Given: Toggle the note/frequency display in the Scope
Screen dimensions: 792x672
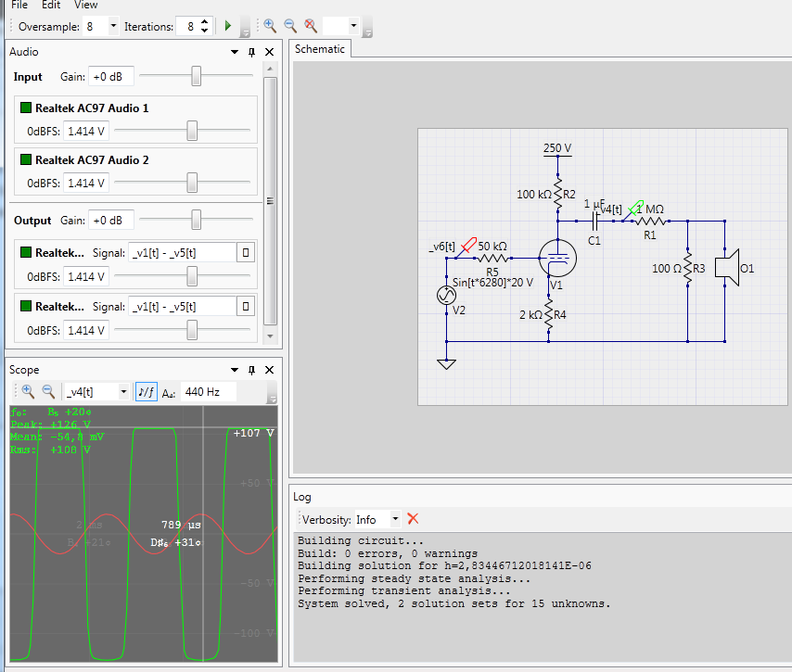Looking at the screenshot, I should [147, 392].
